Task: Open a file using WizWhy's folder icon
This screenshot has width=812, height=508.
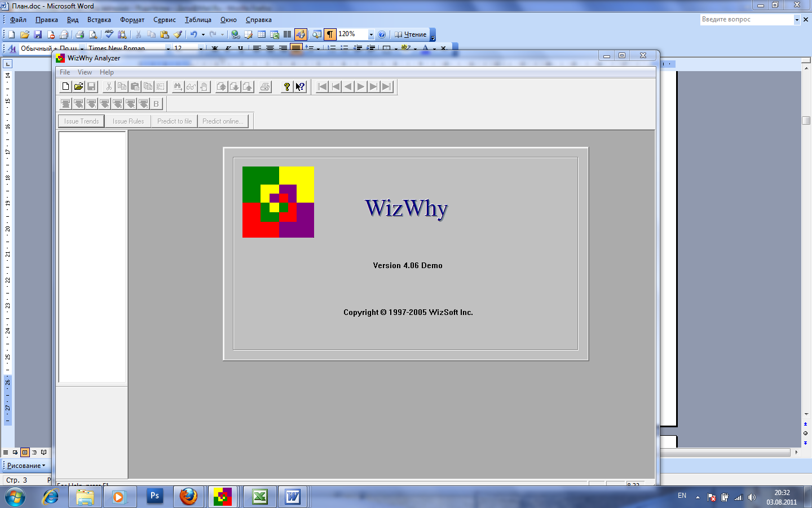Action: (78, 86)
